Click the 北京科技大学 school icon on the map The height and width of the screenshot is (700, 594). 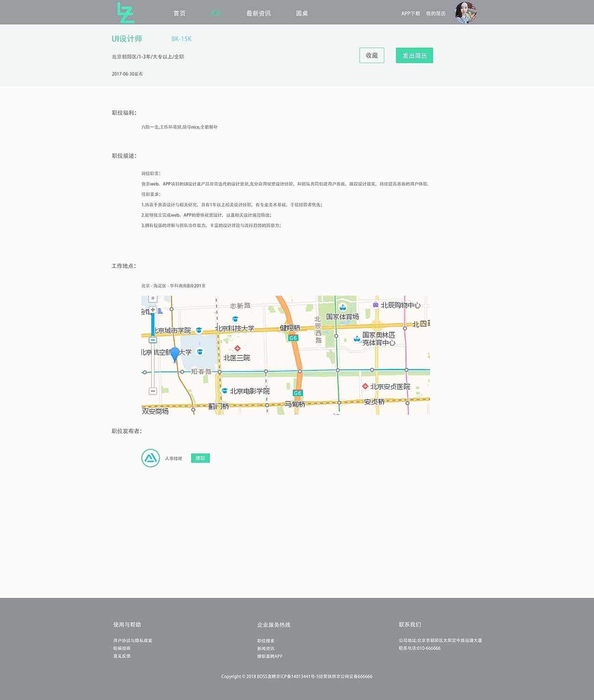(235, 319)
